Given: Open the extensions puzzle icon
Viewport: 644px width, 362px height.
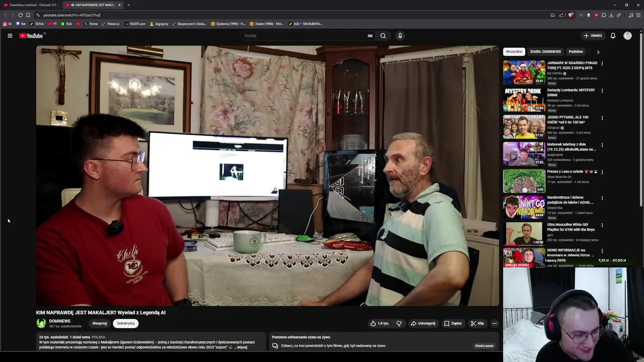Looking at the screenshot, I should point(604,15).
